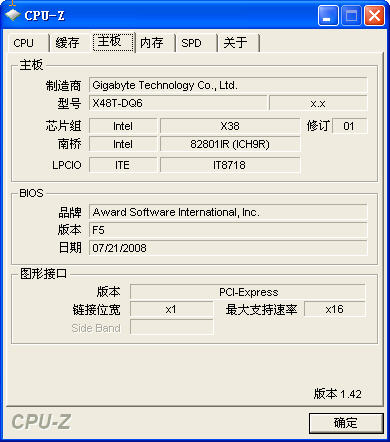Click the empty Side Band field

pos(171,327)
